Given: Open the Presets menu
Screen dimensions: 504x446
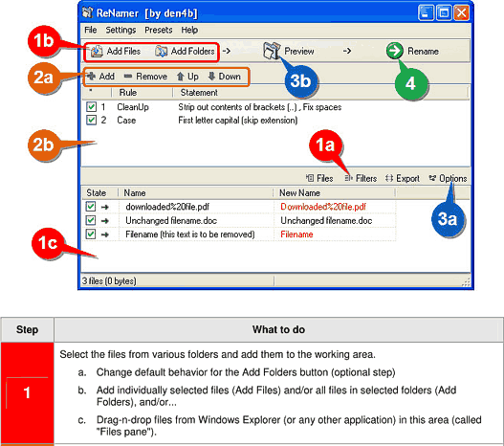Looking at the screenshot, I should pyautogui.click(x=158, y=30).
